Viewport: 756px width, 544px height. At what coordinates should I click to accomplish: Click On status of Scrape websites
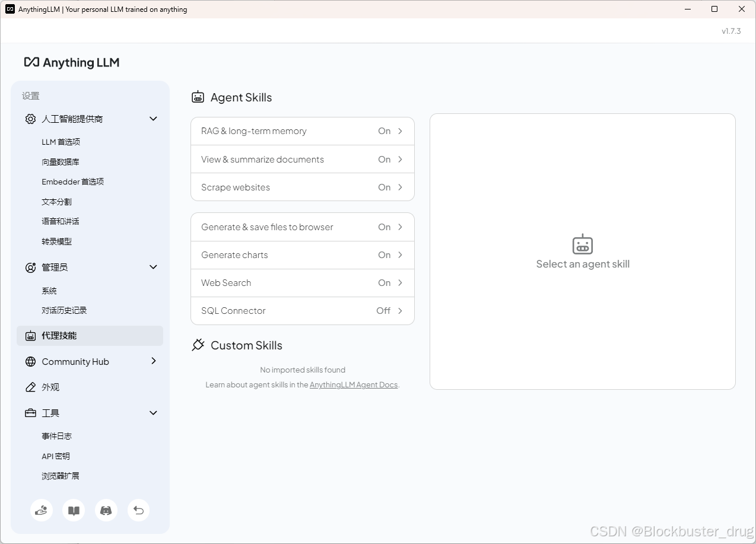point(385,187)
